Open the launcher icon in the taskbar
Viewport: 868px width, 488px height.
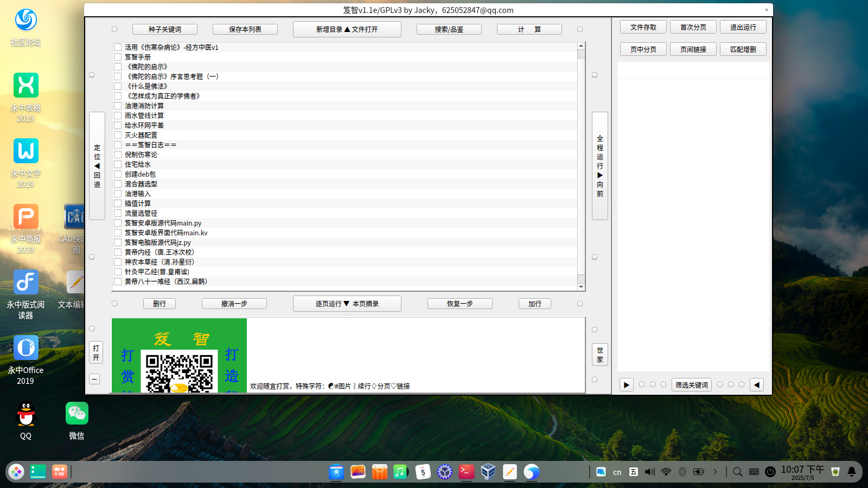tap(16, 472)
